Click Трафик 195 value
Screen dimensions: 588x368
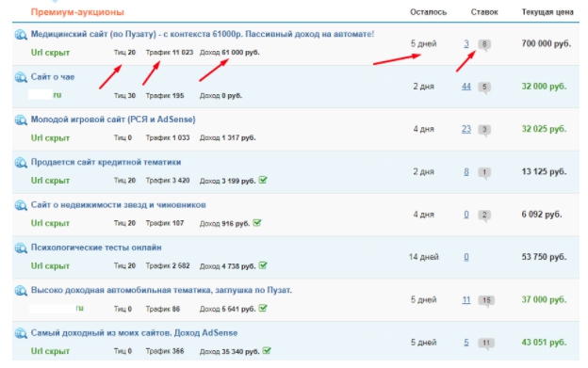(x=165, y=95)
